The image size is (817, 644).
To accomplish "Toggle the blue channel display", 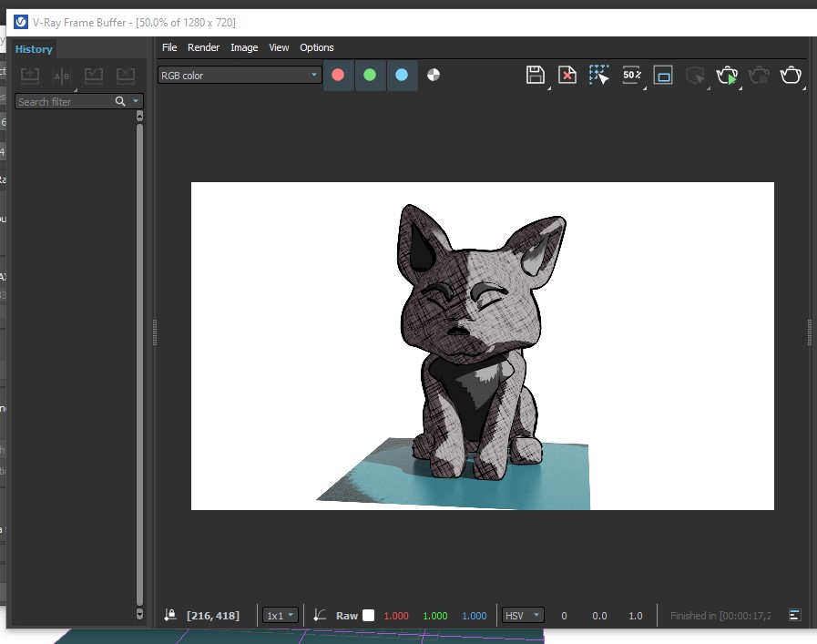I will click(x=402, y=76).
